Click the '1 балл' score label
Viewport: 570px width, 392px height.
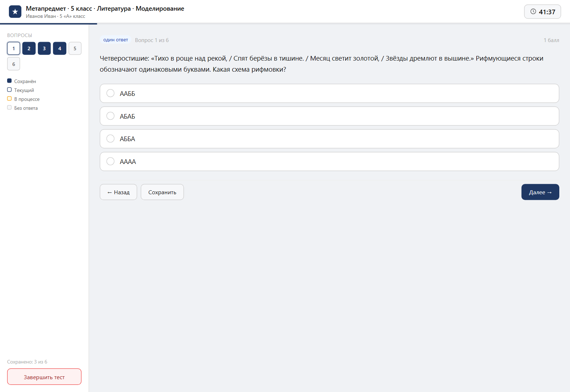(x=551, y=40)
